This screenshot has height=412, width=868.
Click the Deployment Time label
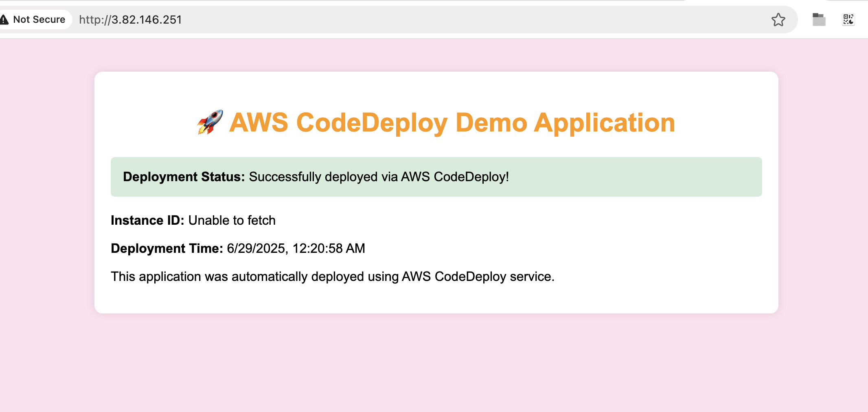[167, 248]
